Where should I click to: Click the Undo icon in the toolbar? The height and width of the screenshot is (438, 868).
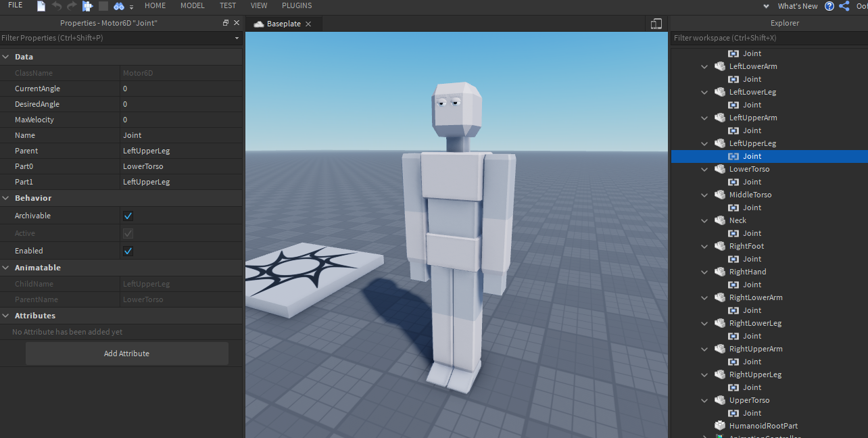point(57,6)
